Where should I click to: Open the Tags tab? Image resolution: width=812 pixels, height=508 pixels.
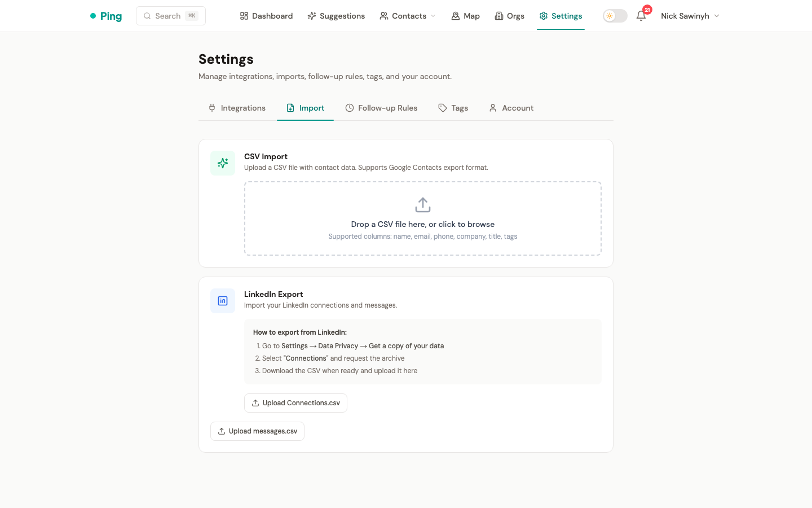coord(453,108)
